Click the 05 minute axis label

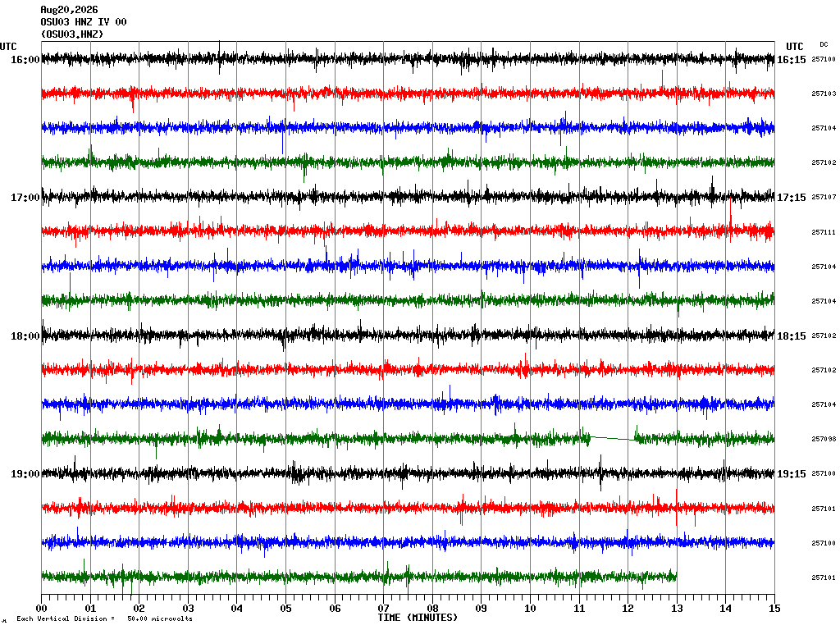click(286, 609)
